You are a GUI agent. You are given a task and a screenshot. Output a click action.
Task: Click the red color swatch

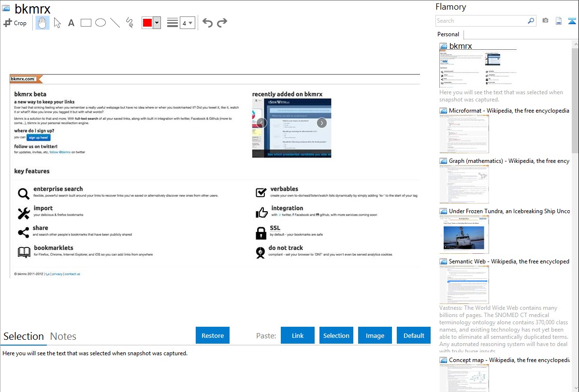(x=147, y=23)
